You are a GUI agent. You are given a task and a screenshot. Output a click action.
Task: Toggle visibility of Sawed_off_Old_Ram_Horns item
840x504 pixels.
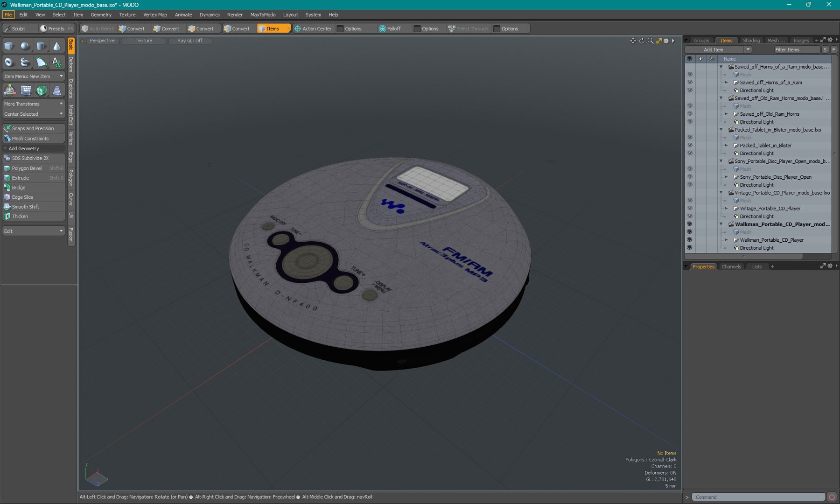[690, 114]
